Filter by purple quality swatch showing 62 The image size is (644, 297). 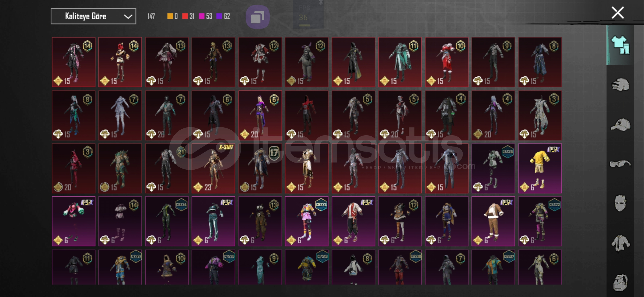[223, 16]
